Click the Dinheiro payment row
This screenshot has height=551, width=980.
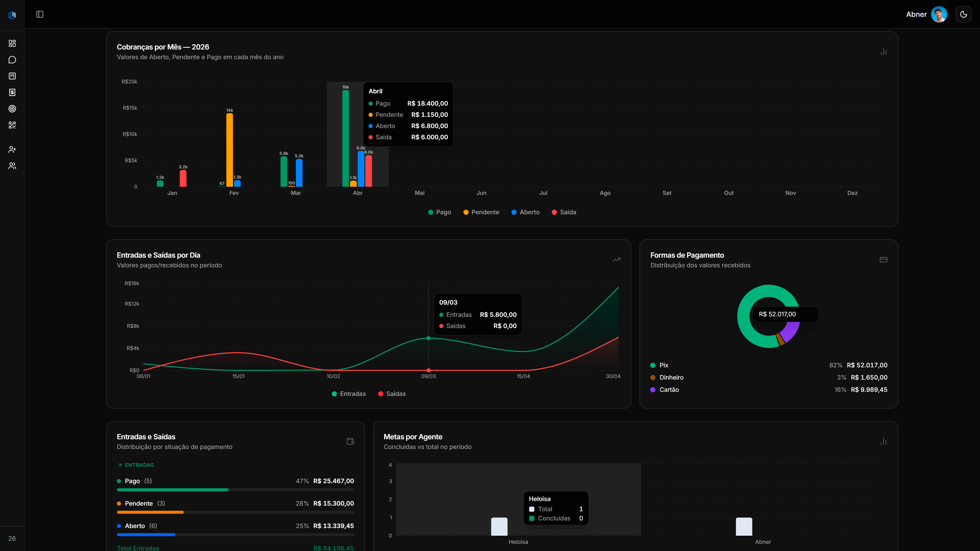pyautogui.click(x=768, y=377)
